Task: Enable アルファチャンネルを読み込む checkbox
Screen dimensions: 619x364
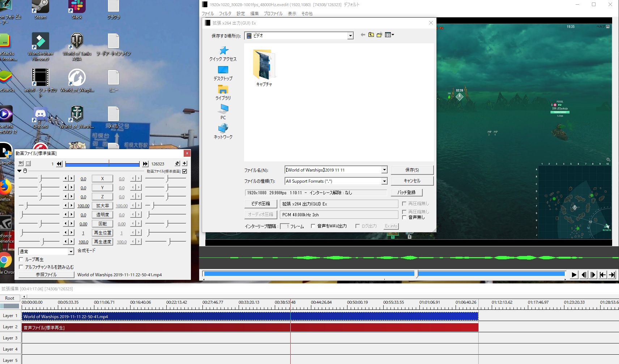Action: click(x=21, y=267)
